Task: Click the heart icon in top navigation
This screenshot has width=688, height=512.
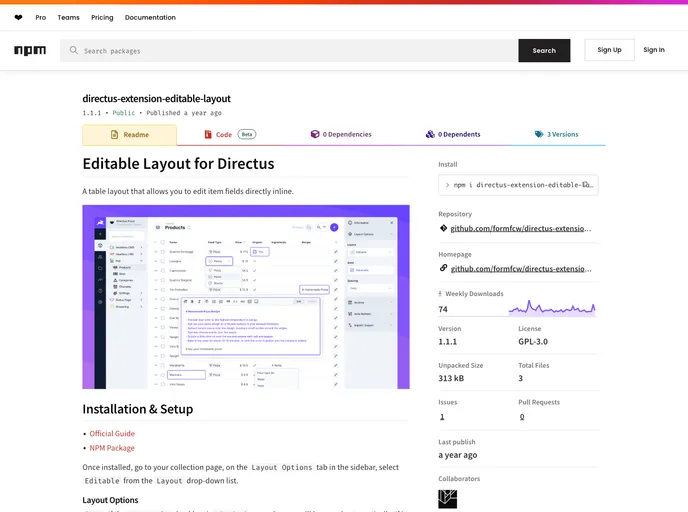Action: pos(18,18)
